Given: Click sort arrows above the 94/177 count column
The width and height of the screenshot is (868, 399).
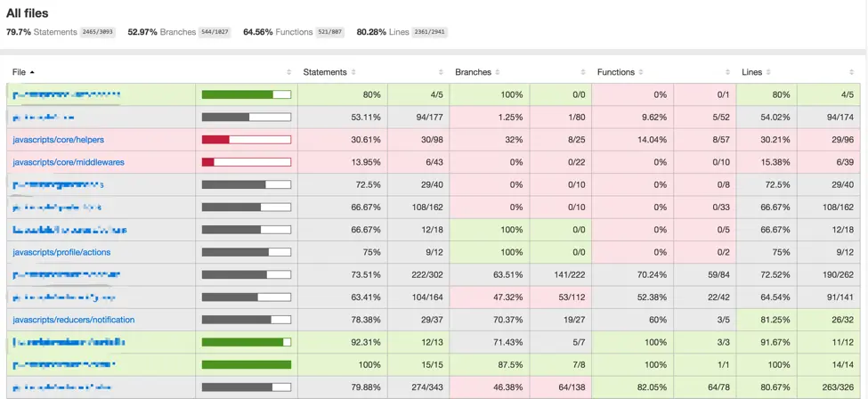Looking at the screenshot, I should click(x=441, y=73).
